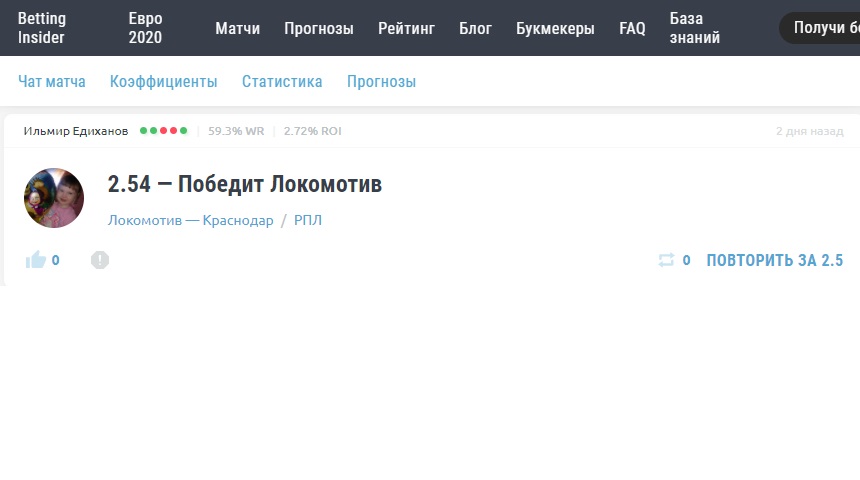Click the 2 дня назад timestamp
This screenshot has height=480, width=860.
click(x=810, y=131)
